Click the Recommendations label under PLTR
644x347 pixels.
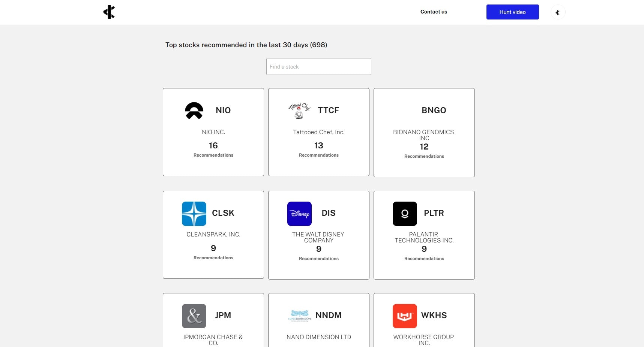(424, 259)
